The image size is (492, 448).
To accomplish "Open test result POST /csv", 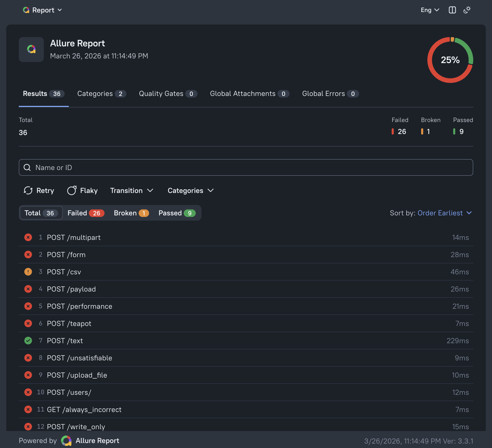I will pos(246,272).
